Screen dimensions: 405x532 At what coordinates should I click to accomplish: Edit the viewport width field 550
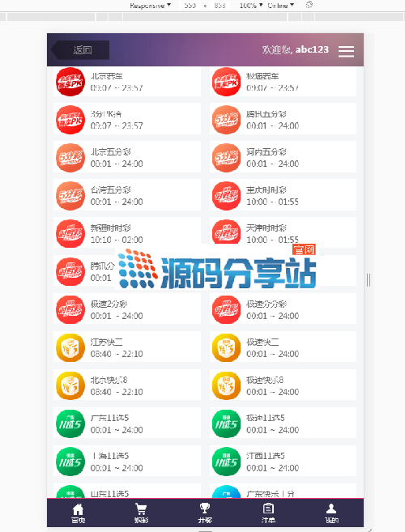[x=190, y=5]
